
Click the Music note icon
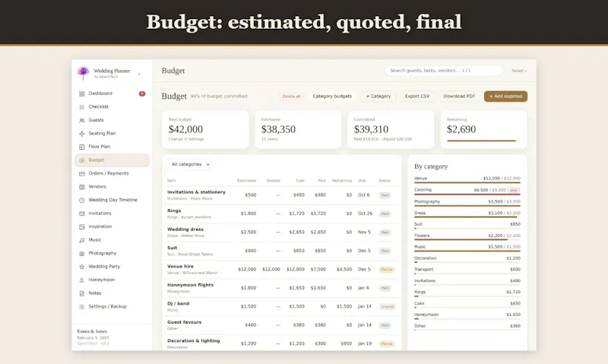pyautogui.click(x=82, y=240)
